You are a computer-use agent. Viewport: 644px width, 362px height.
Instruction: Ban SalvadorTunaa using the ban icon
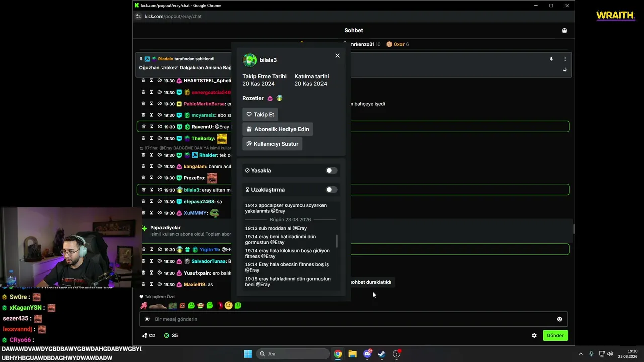click(159, 261)
